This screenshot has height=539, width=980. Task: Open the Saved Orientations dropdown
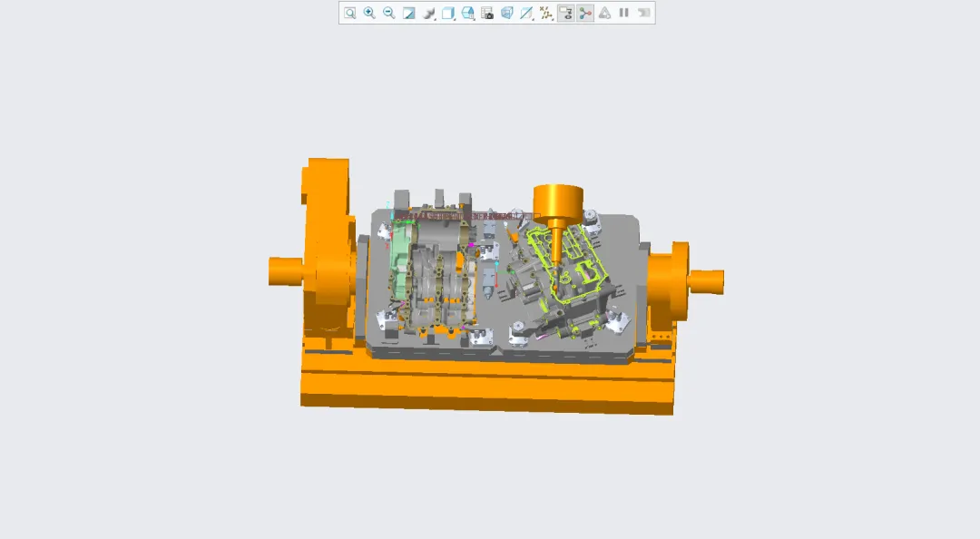tap(467, 13)
